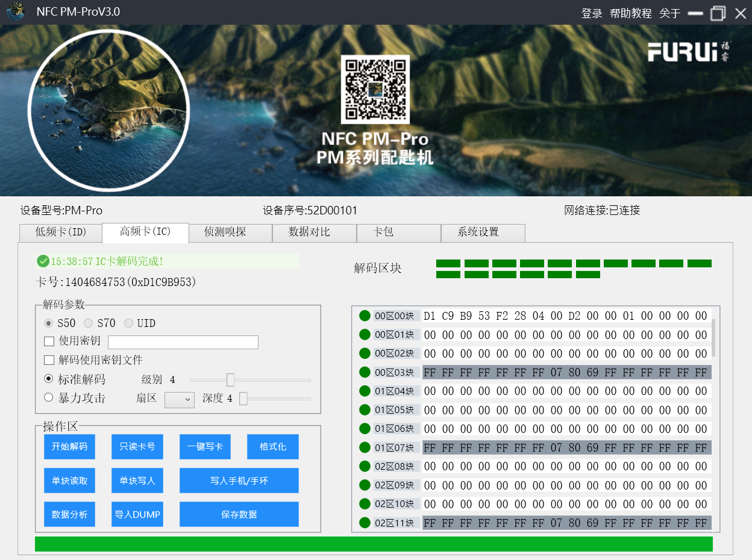The image size is (752, 560).
Task: Click the 单块读取 button
Action: (x=70, y=481)
